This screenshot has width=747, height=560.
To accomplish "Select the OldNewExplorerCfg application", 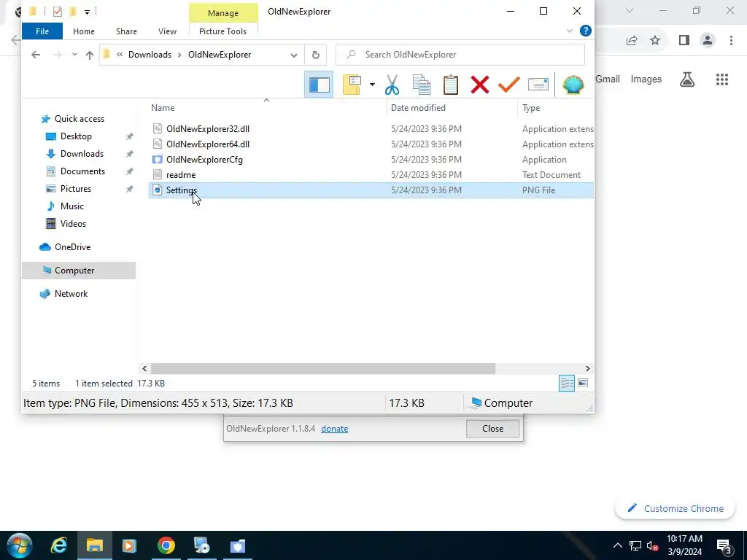I will (x=204, y=160).
